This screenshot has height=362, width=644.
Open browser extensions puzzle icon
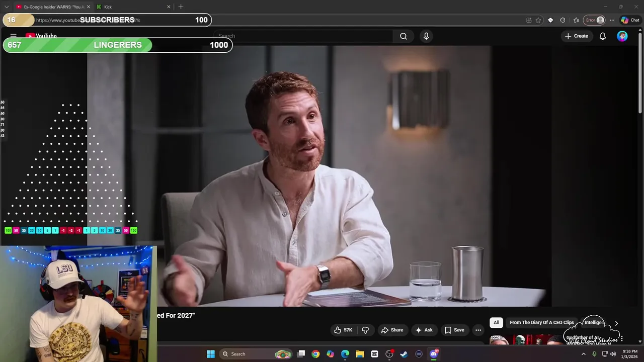[x=562, y=20]
